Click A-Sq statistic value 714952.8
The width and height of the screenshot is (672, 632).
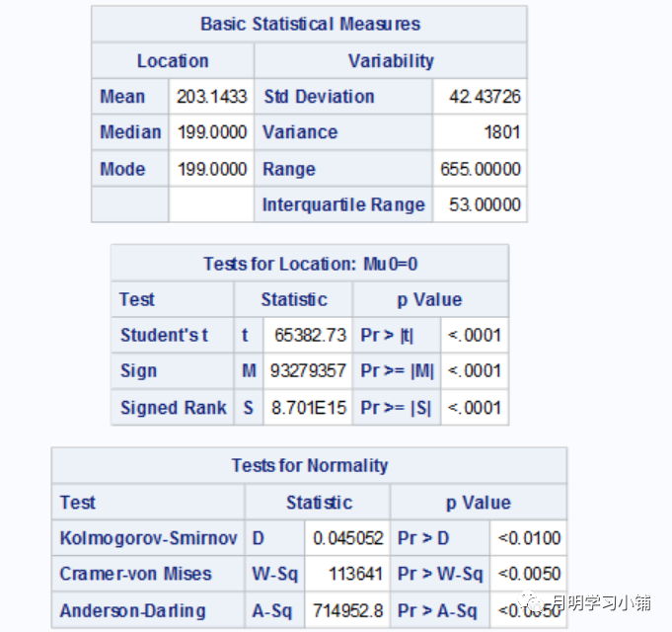tap(348, 610)
